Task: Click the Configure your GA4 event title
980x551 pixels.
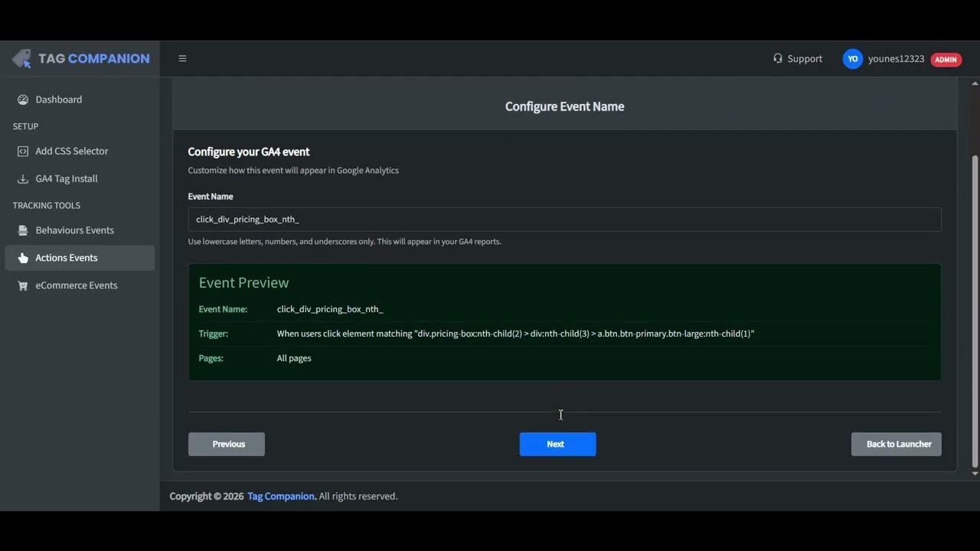Action: [x=249, y=152]
